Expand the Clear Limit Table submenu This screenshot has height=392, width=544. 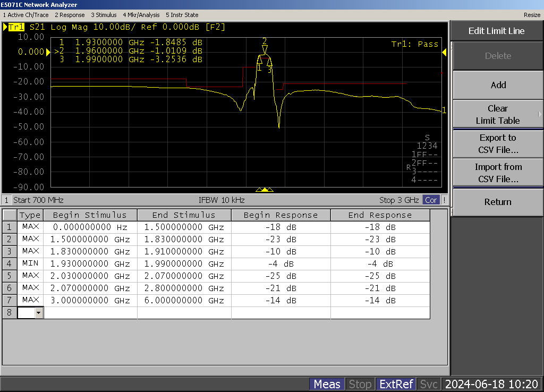(497, 114)
